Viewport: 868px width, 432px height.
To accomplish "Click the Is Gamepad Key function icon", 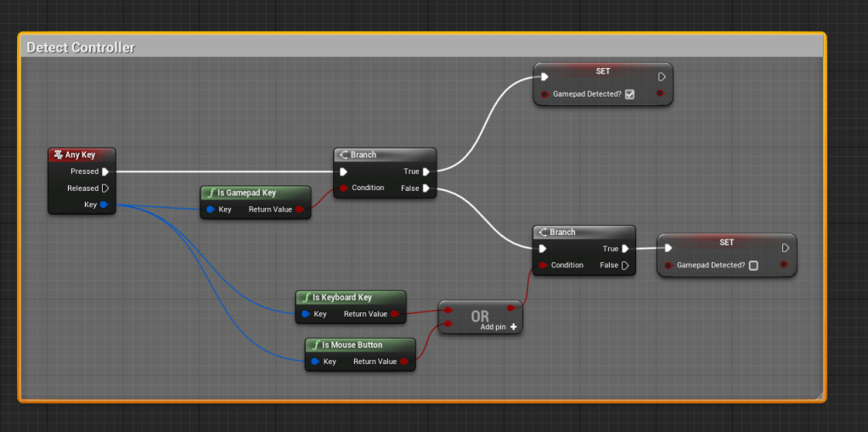I will point(211,194).
